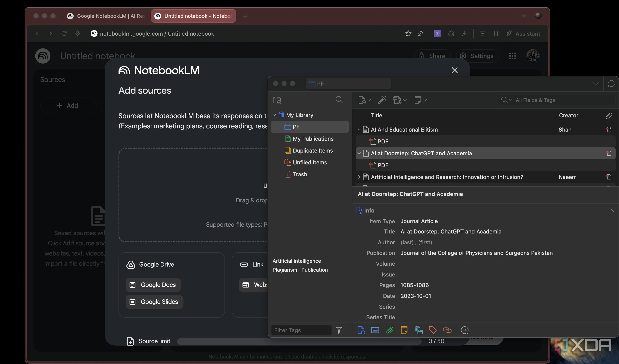
Task: Open the Related items link icon
Action: (447, 330)
